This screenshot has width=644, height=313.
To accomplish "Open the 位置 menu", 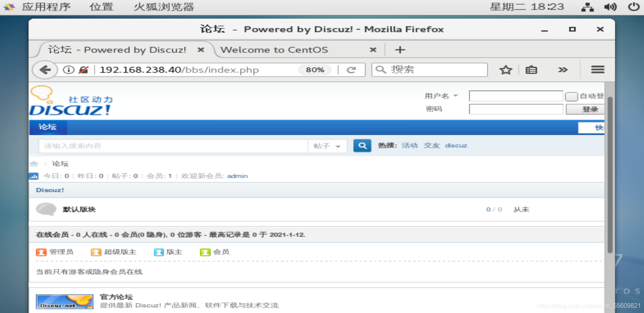I will click(x=101, y=7).
